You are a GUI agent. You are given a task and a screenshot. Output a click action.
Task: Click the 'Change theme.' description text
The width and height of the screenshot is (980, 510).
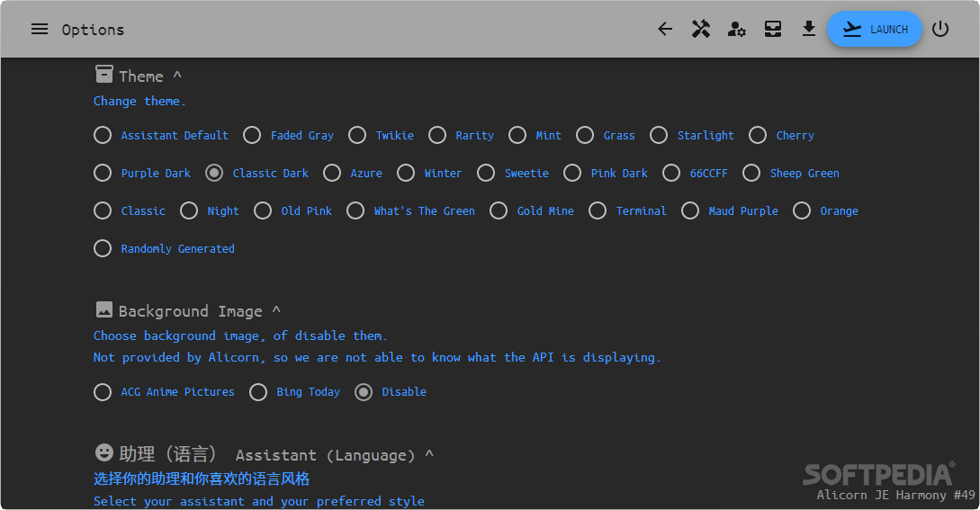(x=139, y=101)
